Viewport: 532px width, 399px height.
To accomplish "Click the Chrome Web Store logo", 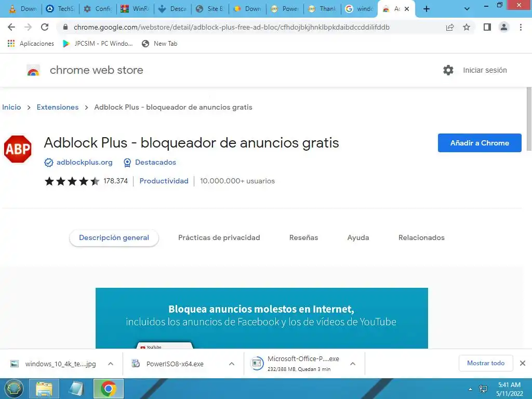I will (x=33, y=70).
